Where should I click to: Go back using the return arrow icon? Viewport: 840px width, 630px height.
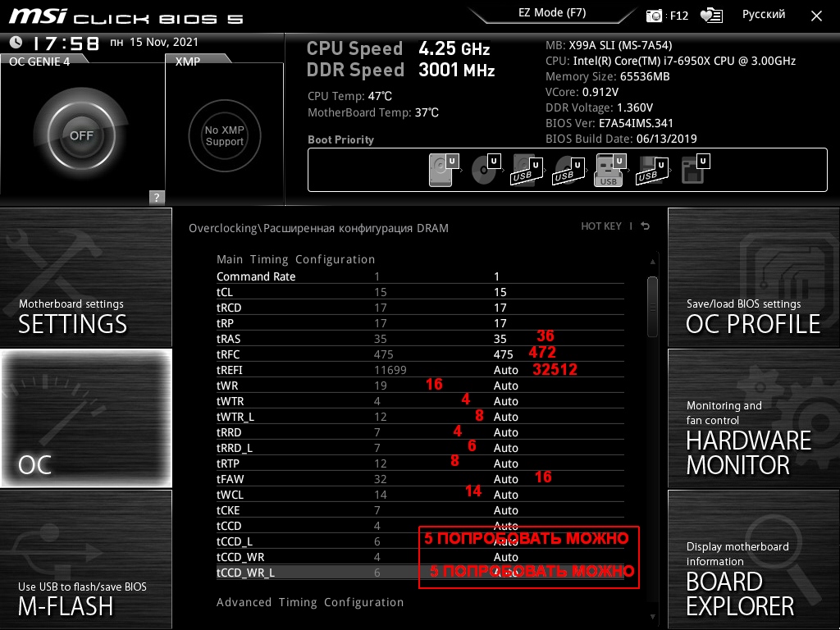[x=646, y=226]
